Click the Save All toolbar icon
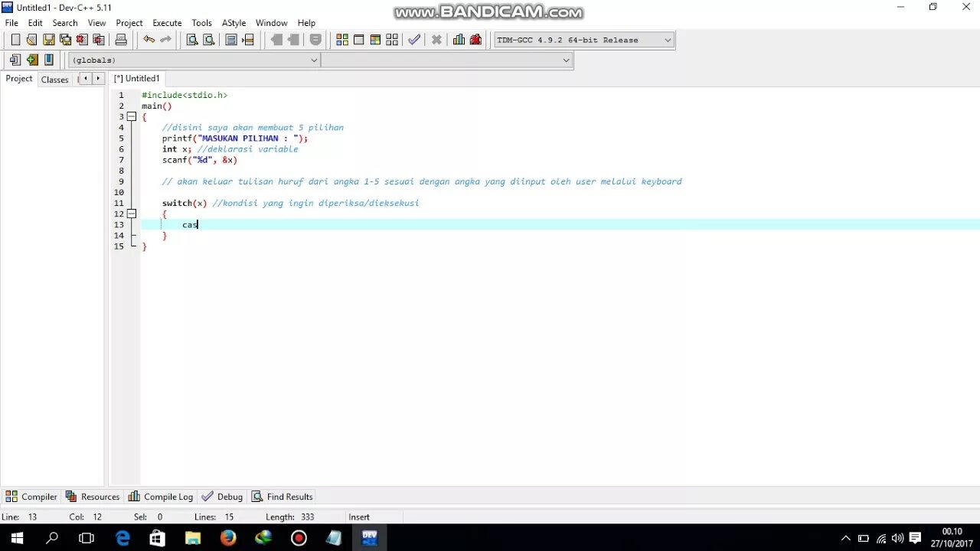Screen dimensions: 980x551 pyautogui.click(x=65, y=40)
